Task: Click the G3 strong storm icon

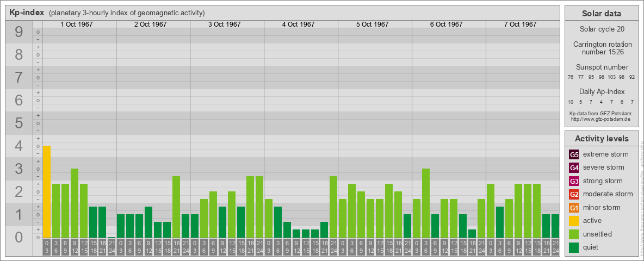Action: pyautogui.click(x=574, y=181)
